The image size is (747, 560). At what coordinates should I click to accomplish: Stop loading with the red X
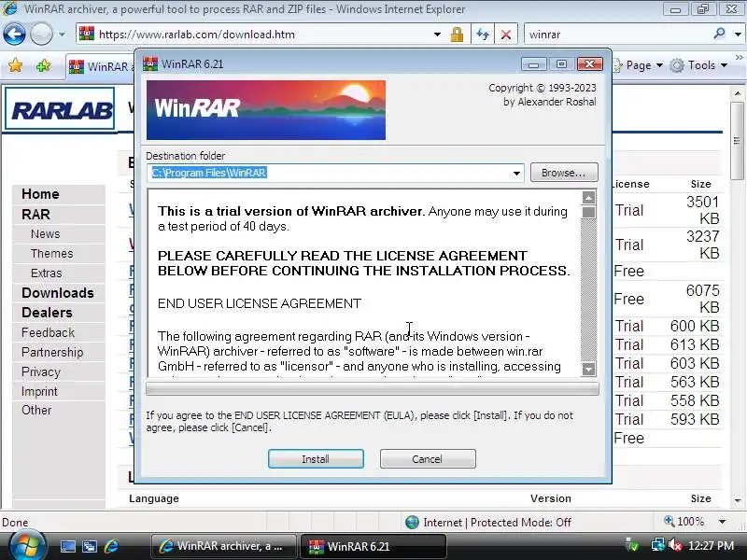(x=506, y=35)
